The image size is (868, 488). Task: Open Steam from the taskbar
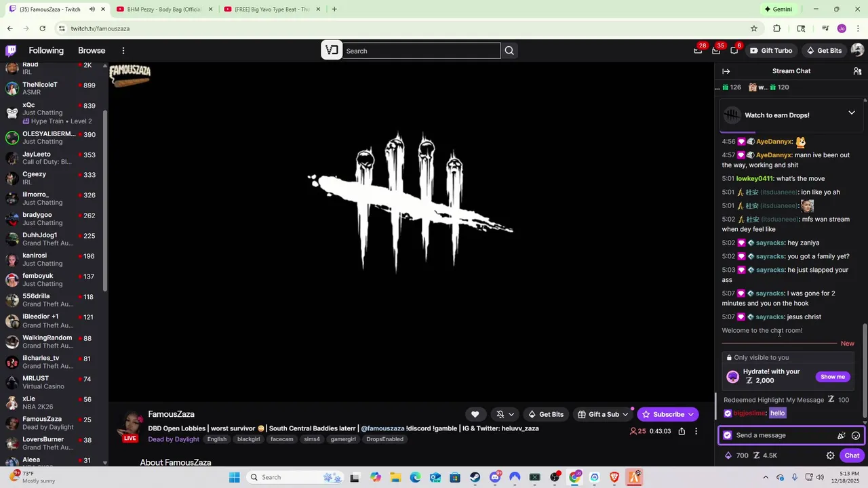coord(475,477)
